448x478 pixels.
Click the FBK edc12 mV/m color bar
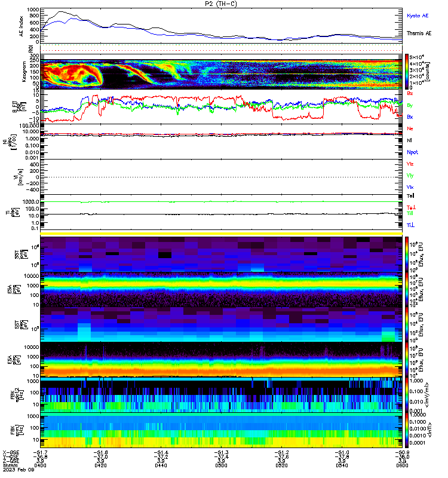pos(407,395)
